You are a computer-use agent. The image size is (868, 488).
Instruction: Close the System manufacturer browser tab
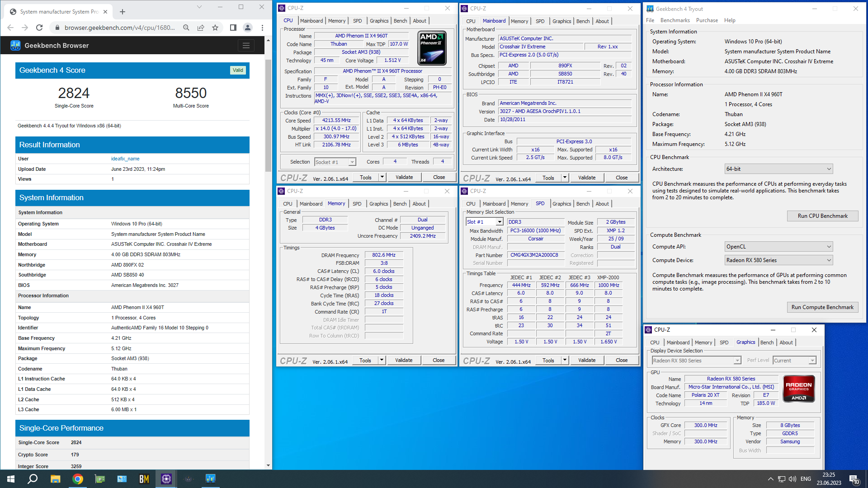[x=105, y=12]
